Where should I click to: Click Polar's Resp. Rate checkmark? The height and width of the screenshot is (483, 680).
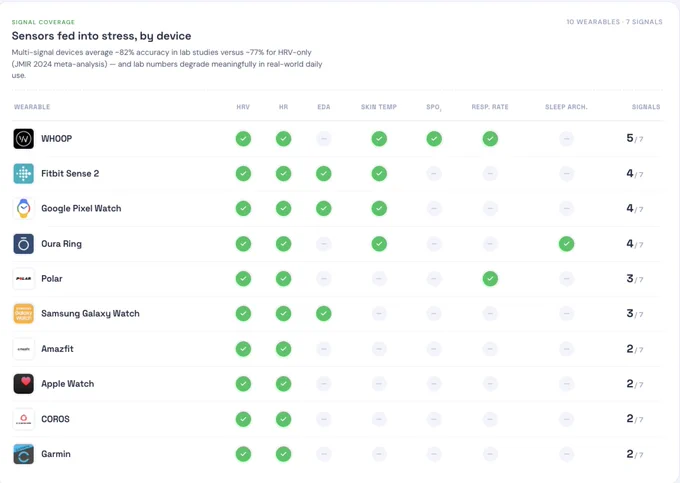(x=490, y=278)
